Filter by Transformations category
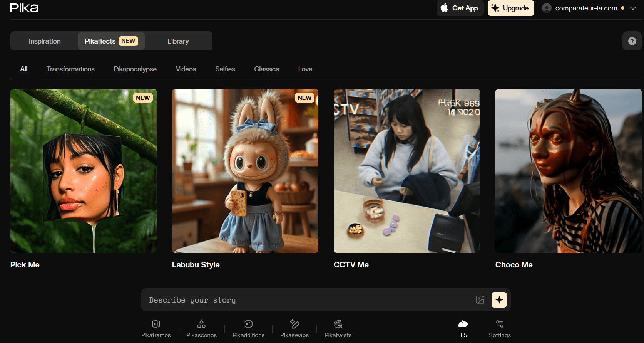644x343 pixels. (70, 69)
